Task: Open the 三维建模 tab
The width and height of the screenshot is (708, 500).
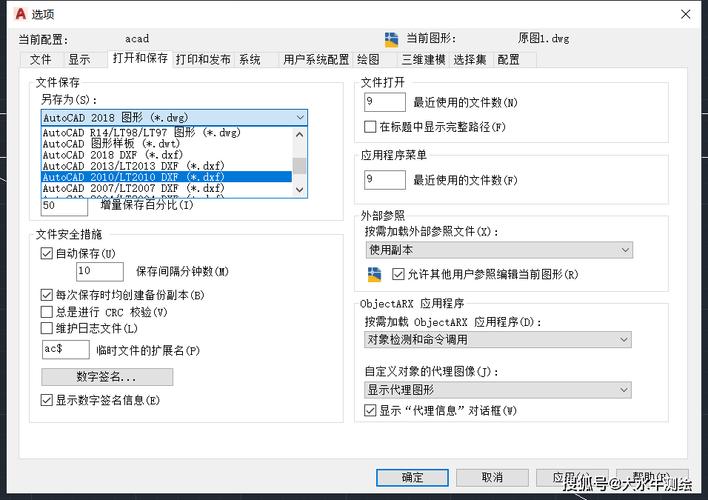Action: click(424, 60)
